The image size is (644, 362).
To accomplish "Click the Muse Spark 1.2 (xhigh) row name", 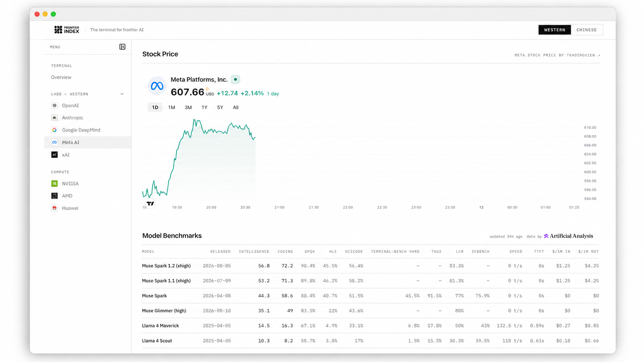I will [166, 266].
